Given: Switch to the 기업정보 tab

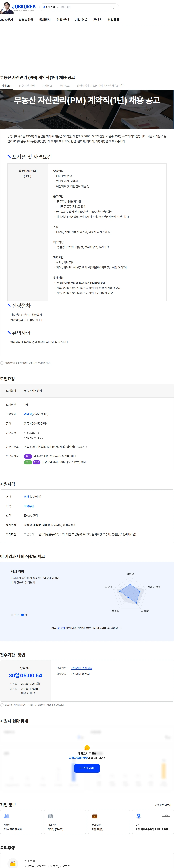Looking at the screenshot, I should tap(47, 86).
